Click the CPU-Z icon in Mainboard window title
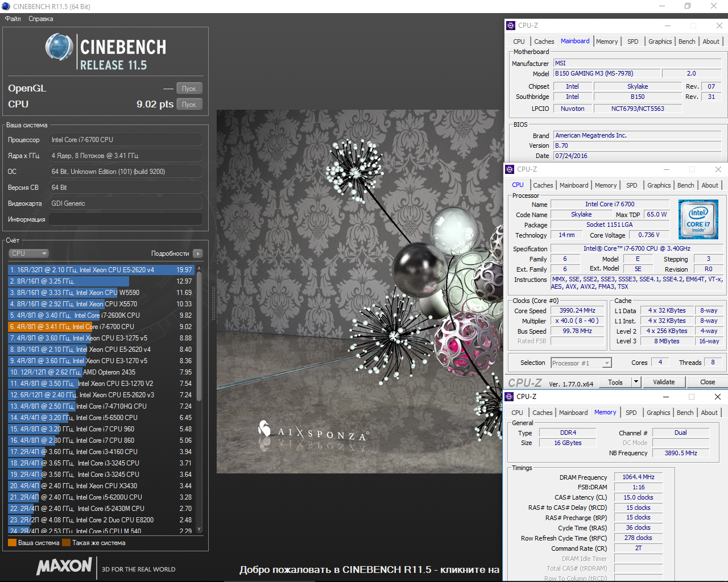 510,26
